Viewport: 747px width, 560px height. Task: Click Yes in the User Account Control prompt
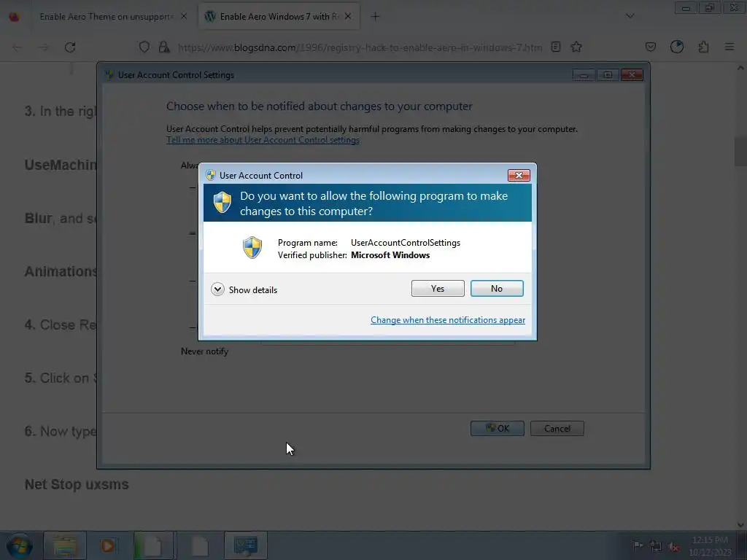[x=438, y=289]
